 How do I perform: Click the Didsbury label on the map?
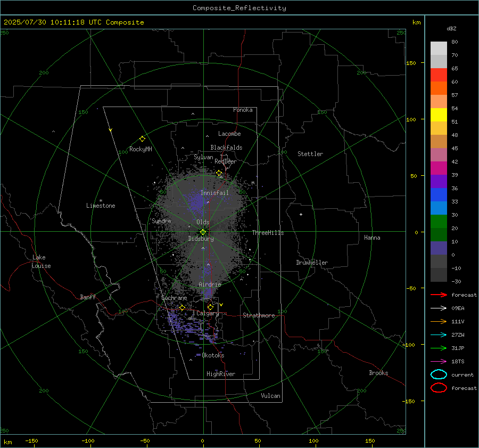[x=201, y=239]
